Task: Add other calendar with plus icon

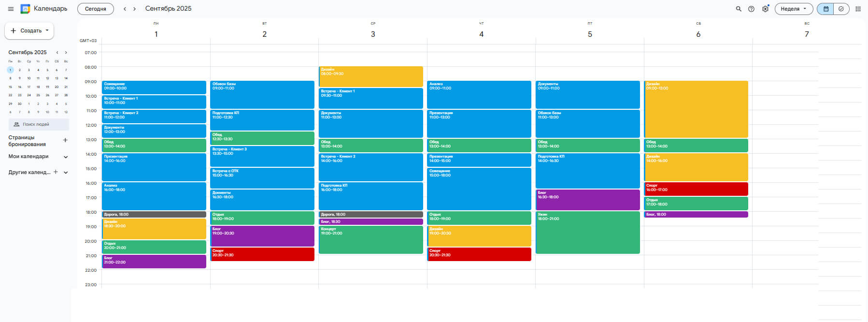Action: (56, 172)
